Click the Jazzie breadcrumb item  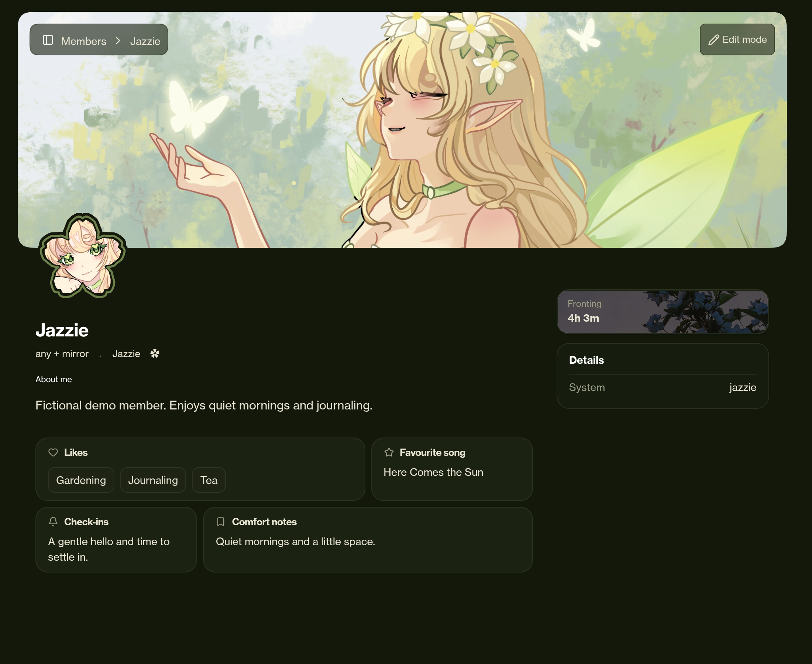tap(145, 41)
